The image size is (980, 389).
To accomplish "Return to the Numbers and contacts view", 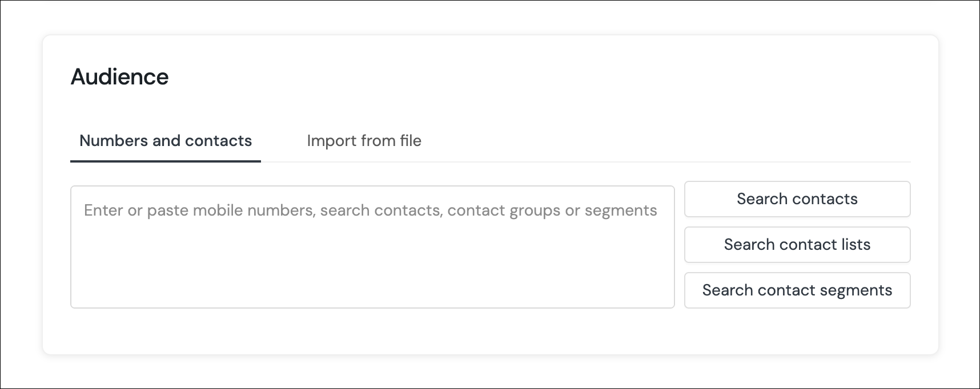I will click(x=166, y=141).
